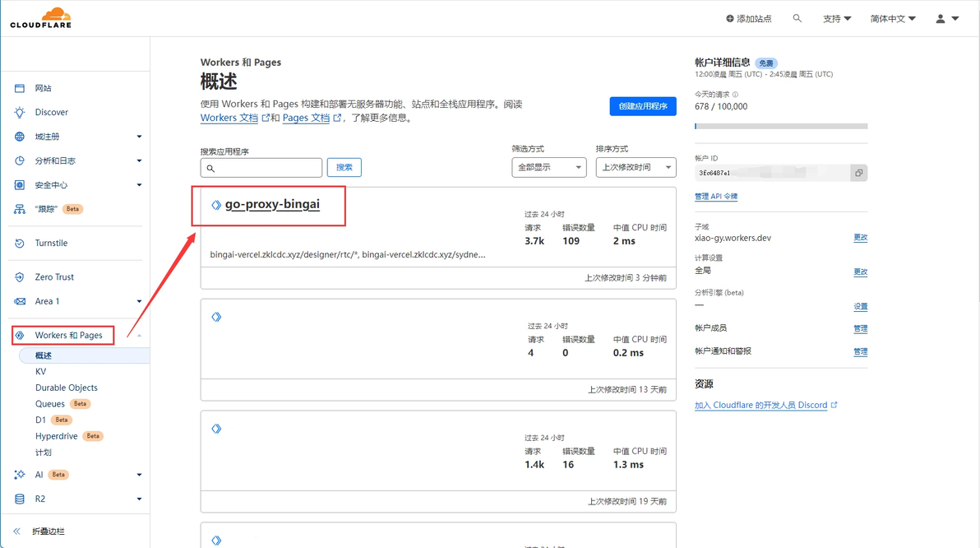Open the Plans submenu item
The height and width of the screenshot is (548, 980).
pos(43,453)
